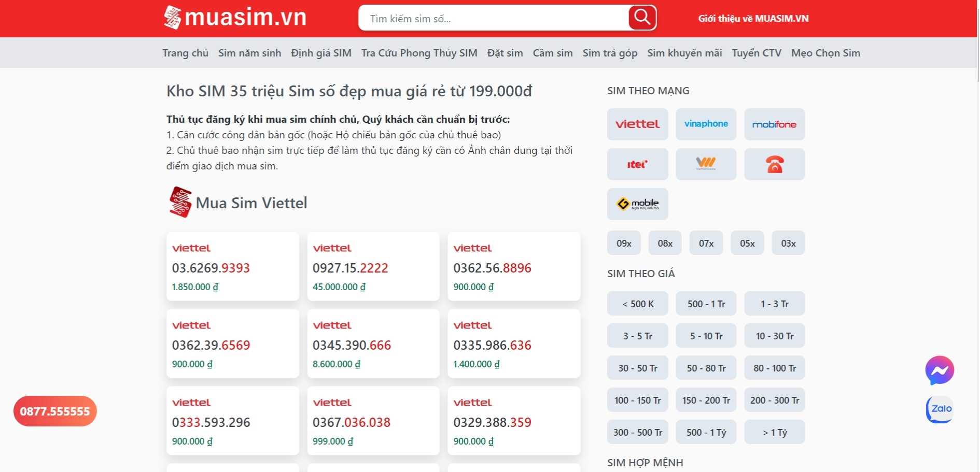Image resolution: width=980 pixels, height=472 pixels.
Task: Open sim card 0333.593.296
Action: click(x=232, y=421)
